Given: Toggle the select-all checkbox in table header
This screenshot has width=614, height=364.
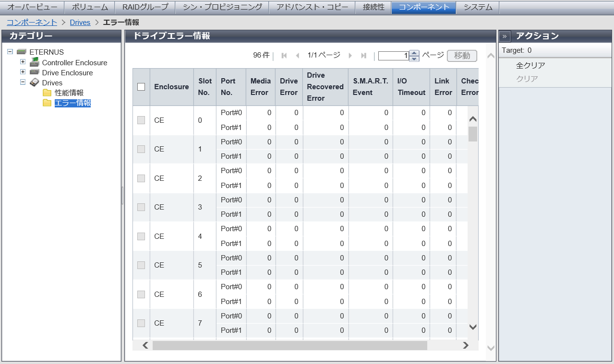Looking at the screenshot, I should click(141, 87).
